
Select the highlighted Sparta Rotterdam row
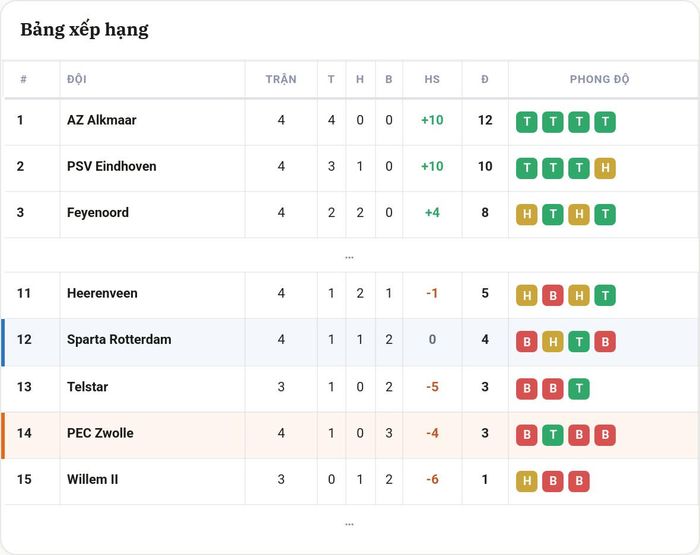coord(350,342)
